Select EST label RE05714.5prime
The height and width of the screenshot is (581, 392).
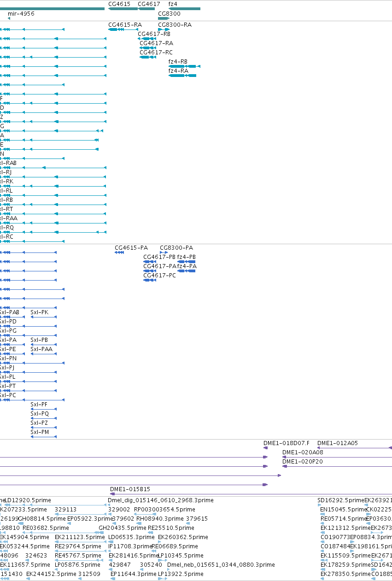point(343,519)
